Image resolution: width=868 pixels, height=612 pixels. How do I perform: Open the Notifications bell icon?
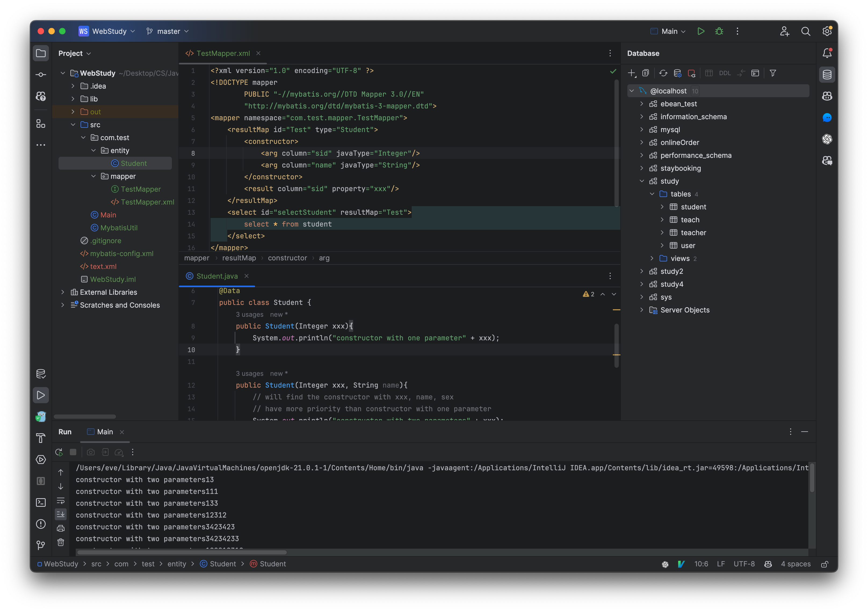pos(827,53)
